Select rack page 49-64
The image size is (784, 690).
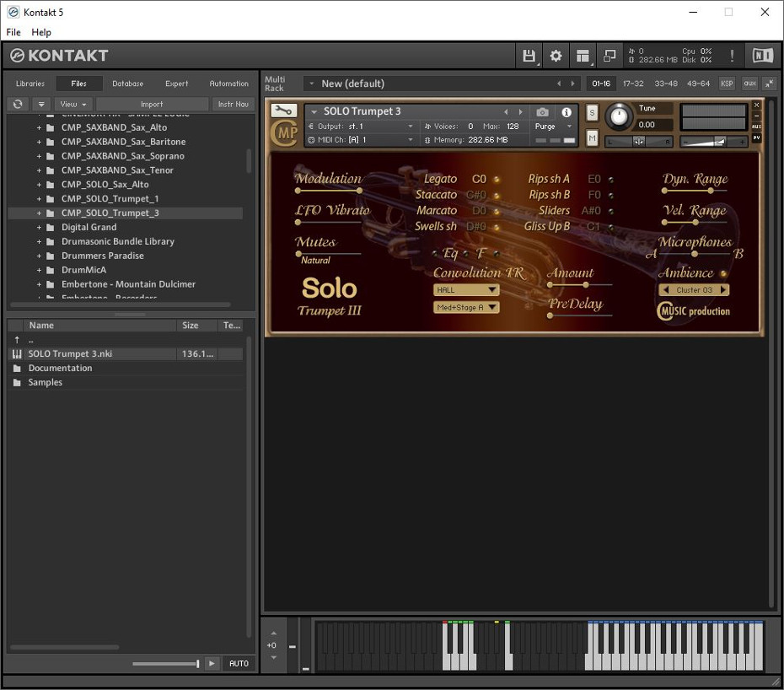[x=698, y=84]
